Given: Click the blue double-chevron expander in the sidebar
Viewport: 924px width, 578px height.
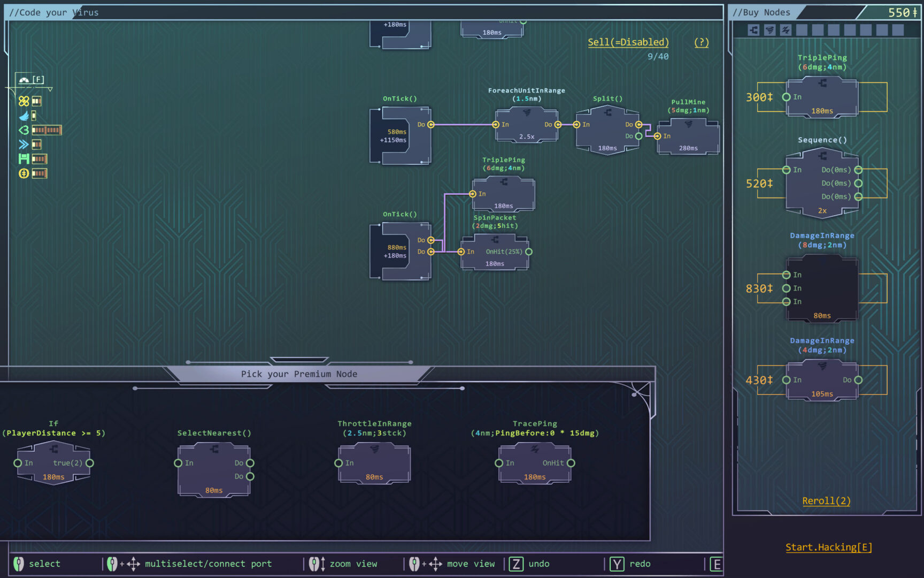Looking at the screenshot, I should click(x=23, y=144).
